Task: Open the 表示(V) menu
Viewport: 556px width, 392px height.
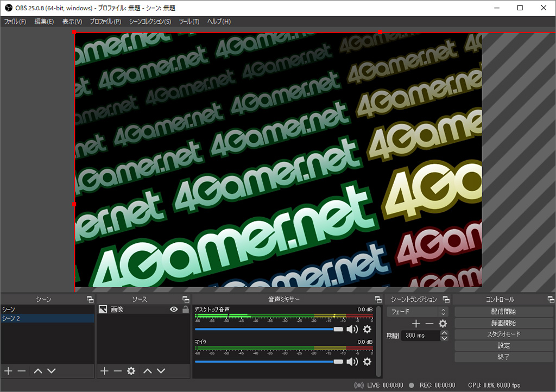Action: click(x=72, y=22)
